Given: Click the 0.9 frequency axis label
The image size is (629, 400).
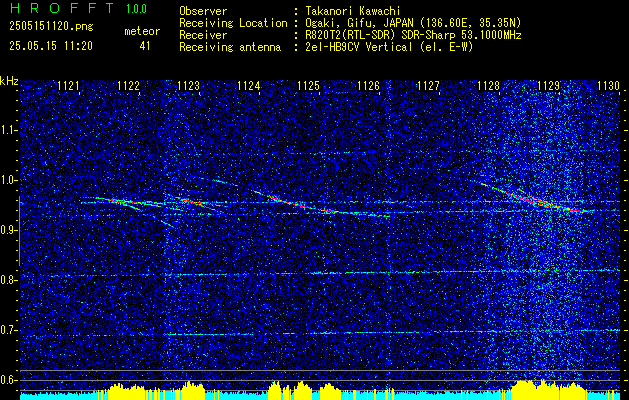Looking at the screenshot, I should pos(8,230).
